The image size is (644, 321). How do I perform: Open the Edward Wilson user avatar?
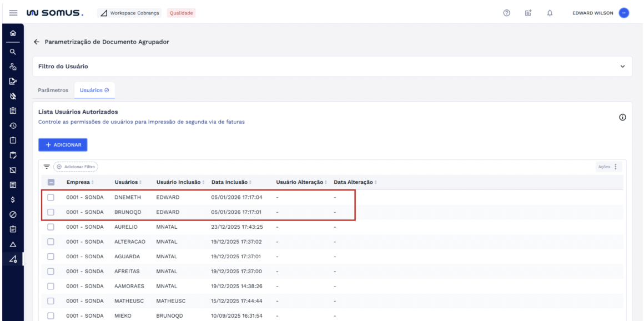(x=624, y=12)
